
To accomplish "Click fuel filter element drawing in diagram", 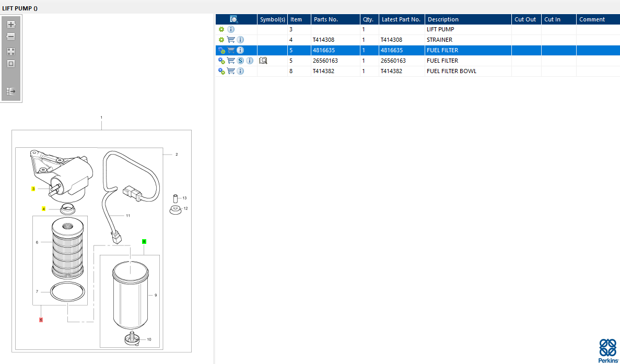I will (x=67, y=249).
